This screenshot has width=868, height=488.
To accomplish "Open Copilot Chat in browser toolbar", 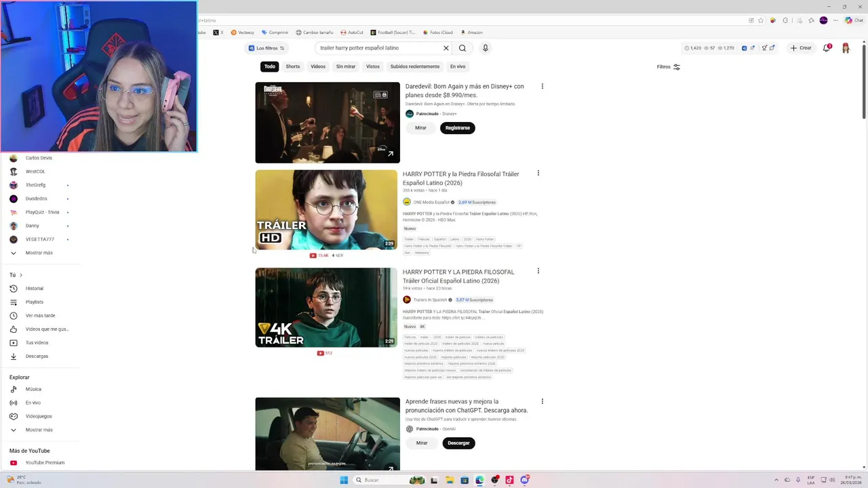I will click(x=853, y=20).
